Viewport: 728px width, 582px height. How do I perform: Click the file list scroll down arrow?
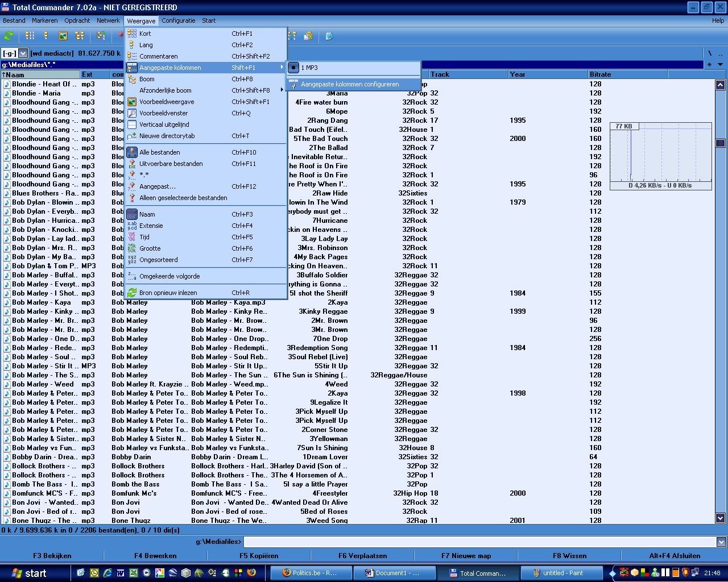click(x=720, y=518)
